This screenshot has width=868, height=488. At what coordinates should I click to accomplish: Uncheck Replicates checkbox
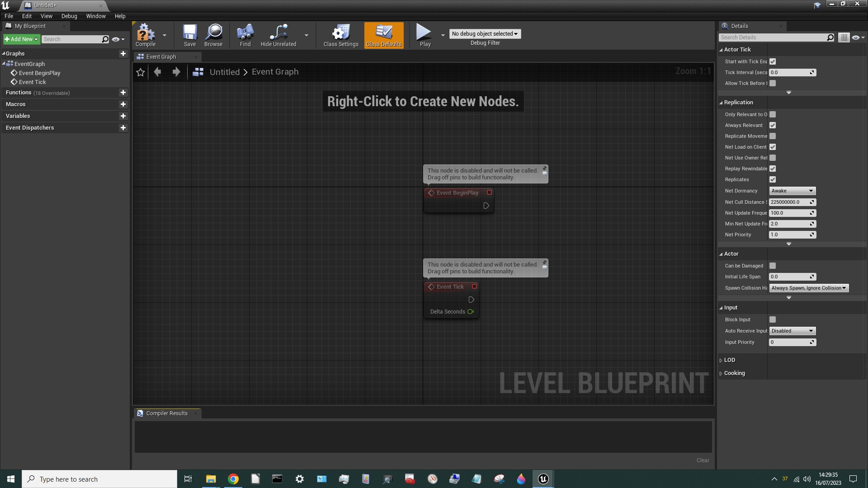click(x=773, y=179)
